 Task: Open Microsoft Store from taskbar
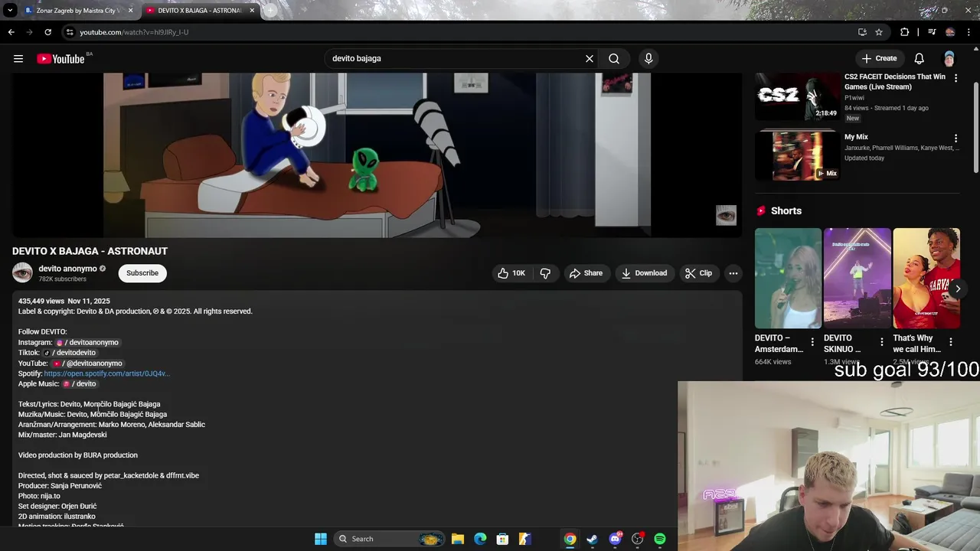502,539
